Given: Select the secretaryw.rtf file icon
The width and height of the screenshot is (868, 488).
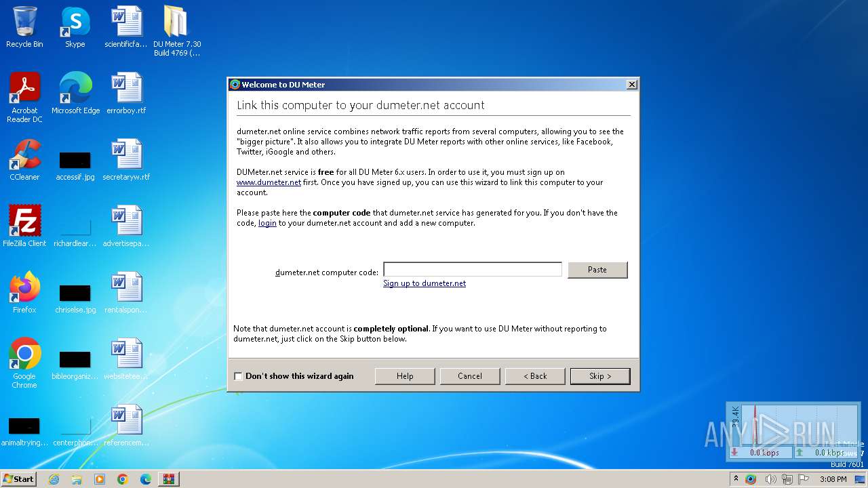Looking at the screenshot, I should 126,160.
